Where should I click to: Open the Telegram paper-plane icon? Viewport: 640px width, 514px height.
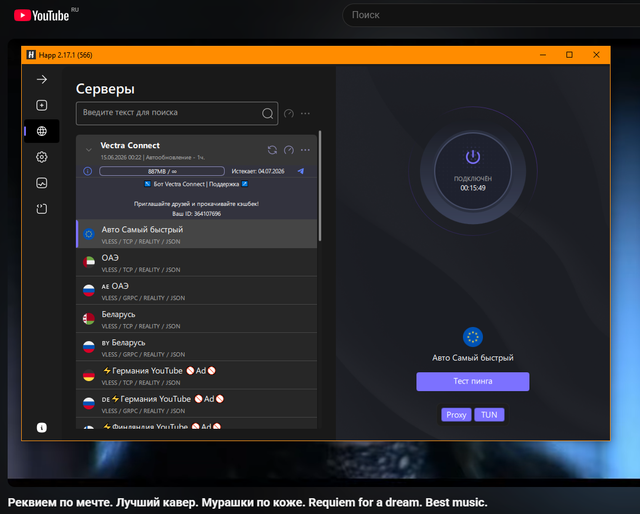[x=301, y=171]
